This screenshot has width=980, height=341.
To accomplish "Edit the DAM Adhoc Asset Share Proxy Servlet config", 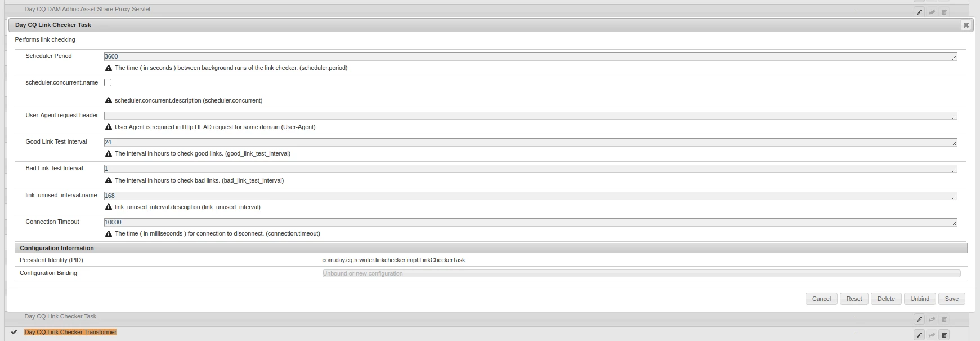I will [919, 12].
